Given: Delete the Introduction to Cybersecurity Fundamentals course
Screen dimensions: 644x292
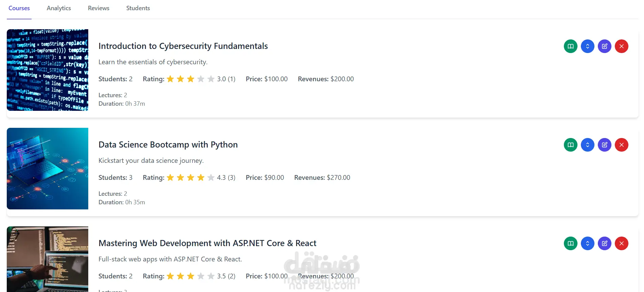Looking at the screenshot, I should coord(621,46).
